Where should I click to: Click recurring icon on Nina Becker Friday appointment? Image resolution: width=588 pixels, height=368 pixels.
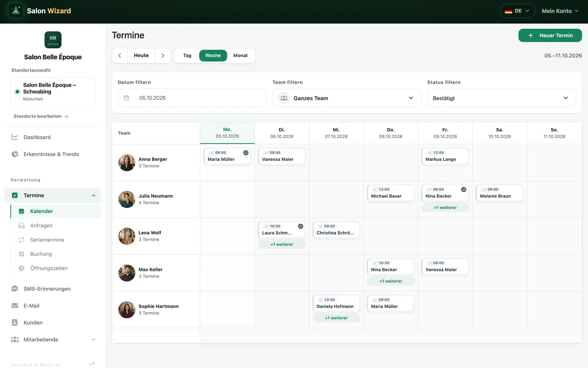pyautogui.click(x=464, y=190)
